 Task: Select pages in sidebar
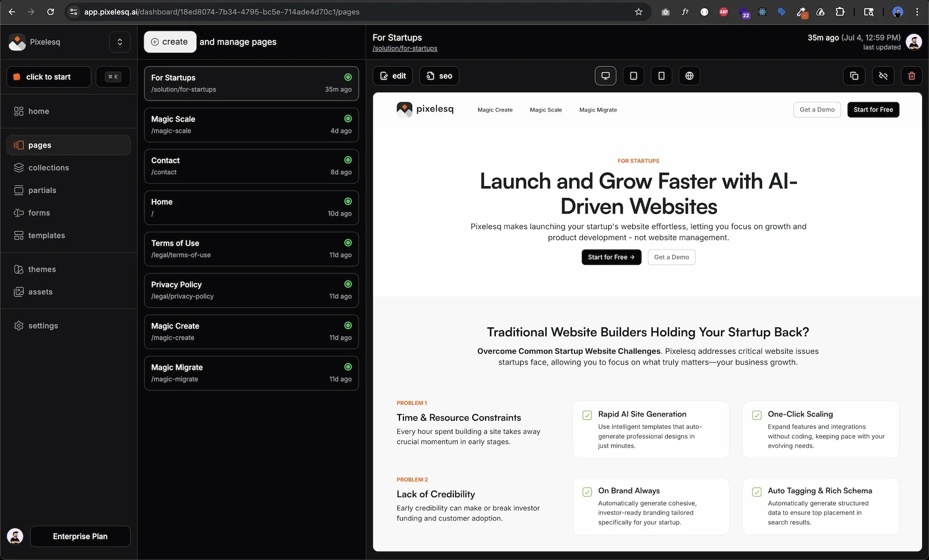tap(68, 145)
